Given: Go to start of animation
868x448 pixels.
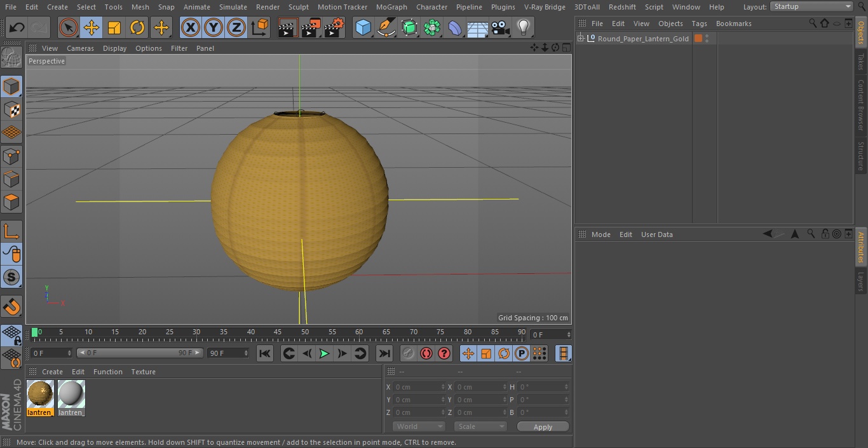Looking at the screenshot, I should point(265,353).
